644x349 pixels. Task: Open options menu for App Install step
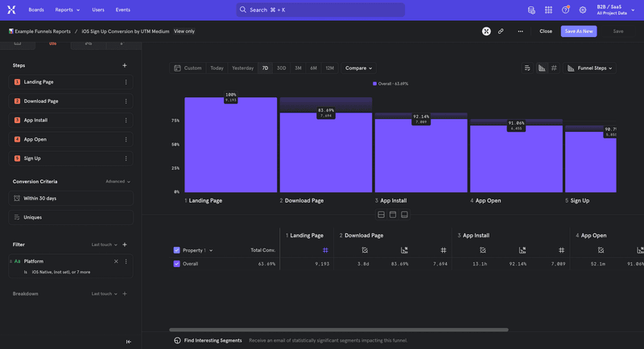(x=126, y=120)
